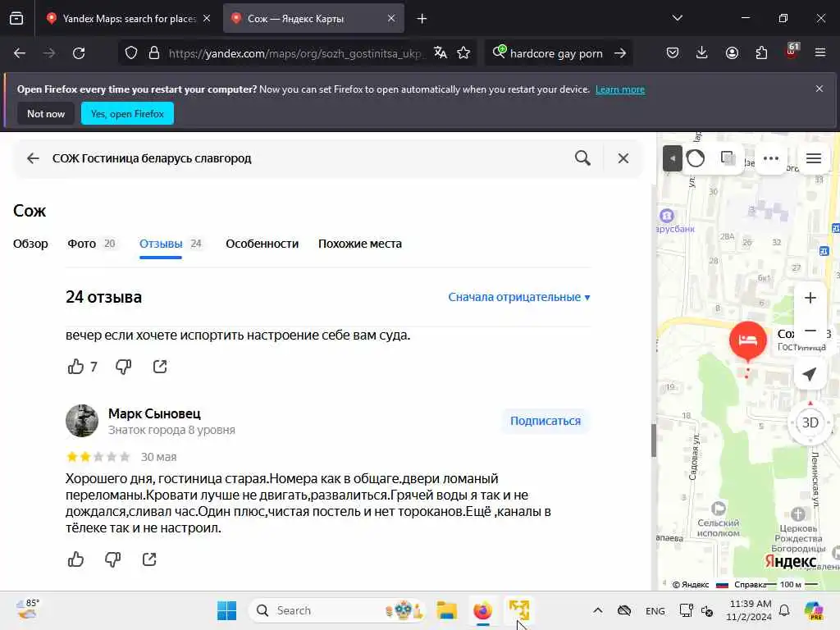The width and height of the screenshot is (840, 630).
Task: Open Марк Сыновец profile avatar
Action: [x=82, y=421]
